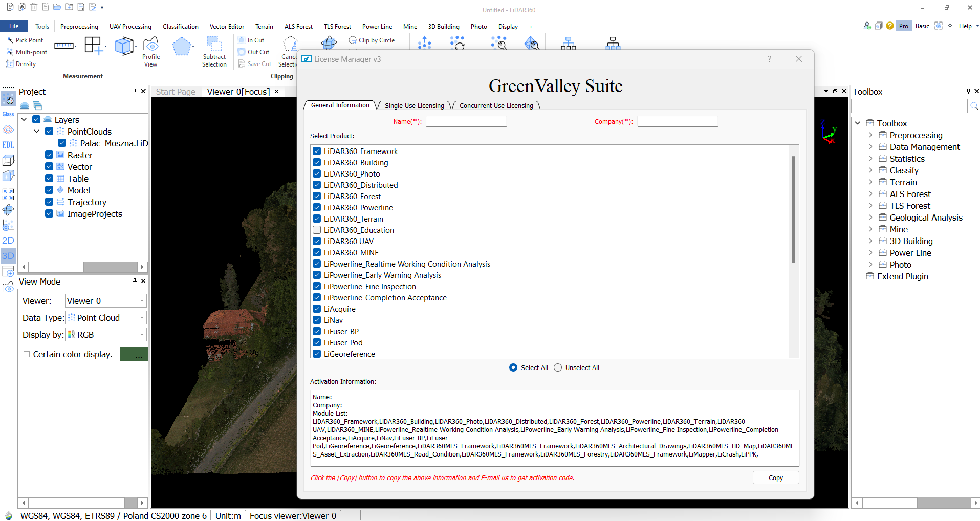The height and width of the screenshot is (521, 980).
Task: Enable Glass display mode in sidebar
Action: (8, 114)
